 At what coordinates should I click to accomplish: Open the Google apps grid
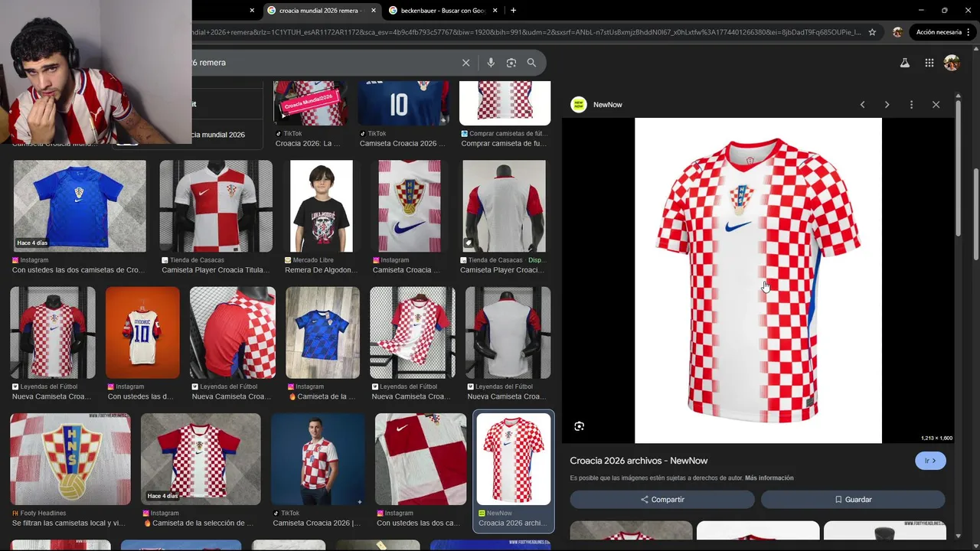coord(929,63)
